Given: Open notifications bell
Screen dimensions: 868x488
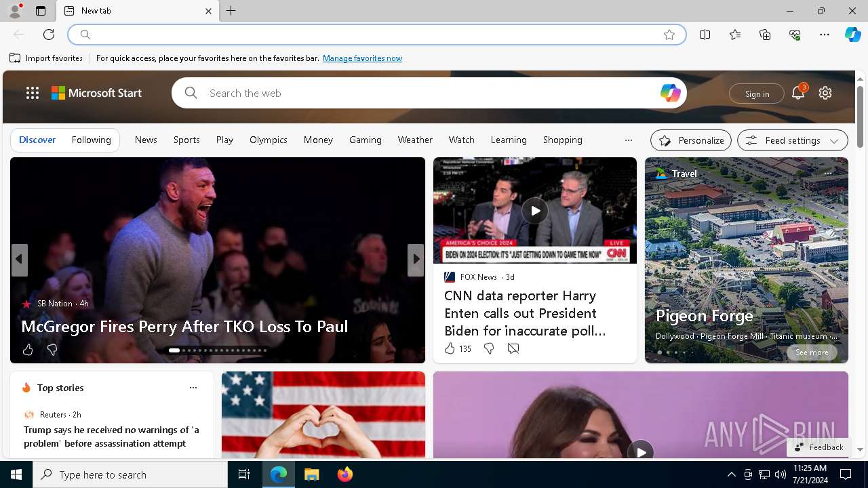Looking at the screenshot, I should (x=798, y=93).
